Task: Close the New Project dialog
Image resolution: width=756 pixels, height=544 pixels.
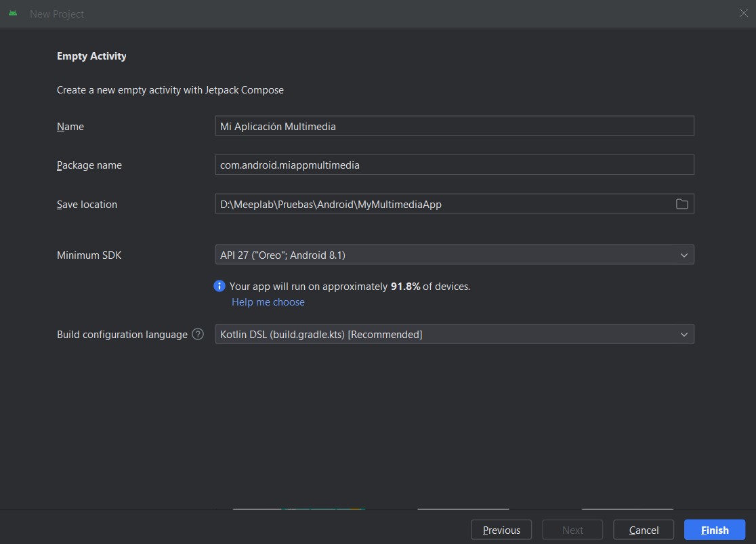Action: [743, 14]
